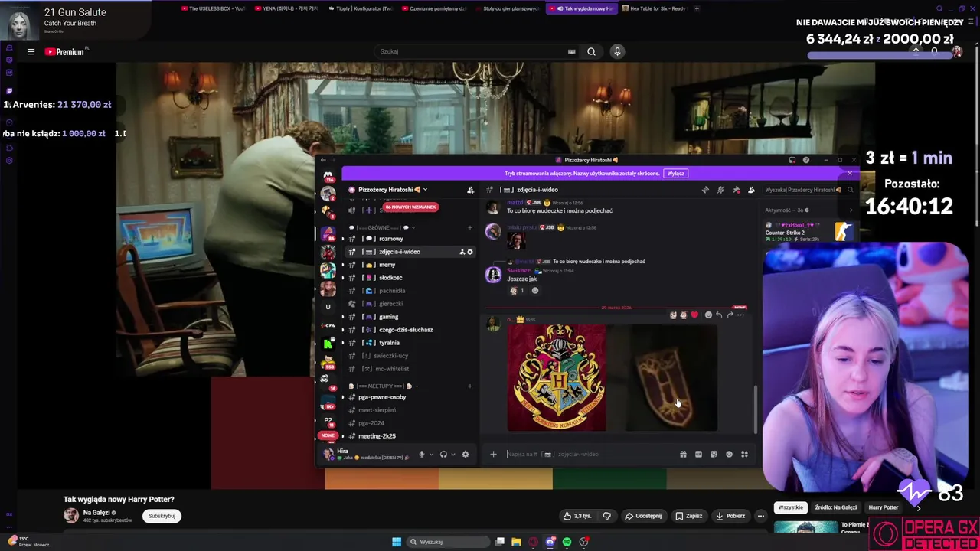Click the Wyłącz streamer mode button
Screen dimensions: 980x551
coord(675,174)
